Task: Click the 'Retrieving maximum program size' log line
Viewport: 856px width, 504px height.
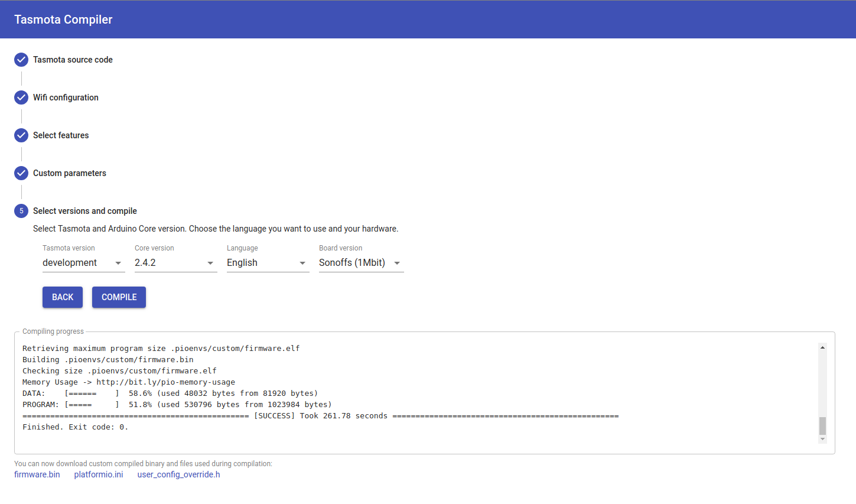Action: pos(161,349)
